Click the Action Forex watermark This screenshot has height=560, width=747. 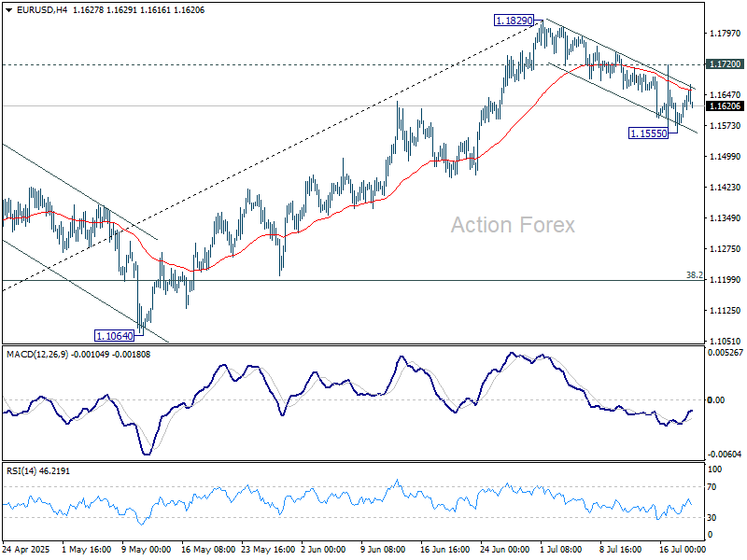point(512,225)
